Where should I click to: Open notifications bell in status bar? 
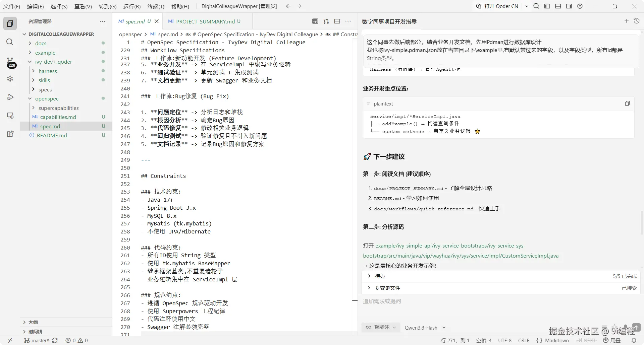click(x=634, y=340)
